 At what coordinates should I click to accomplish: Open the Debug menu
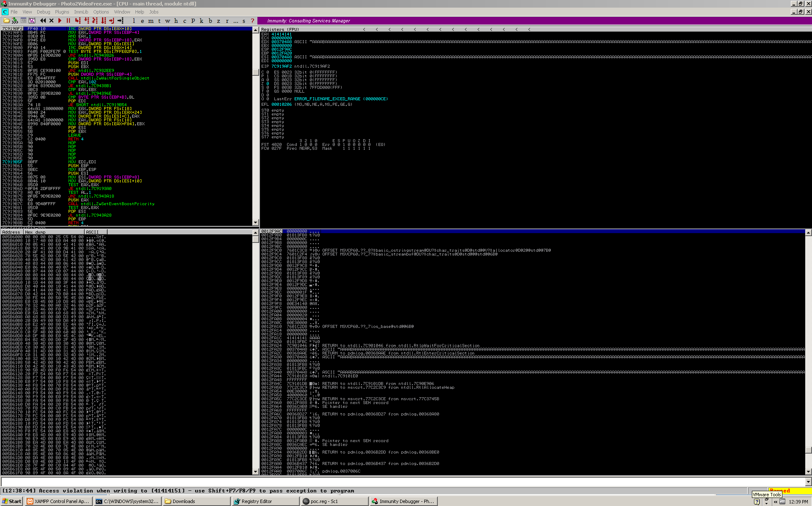click(43, 12)
